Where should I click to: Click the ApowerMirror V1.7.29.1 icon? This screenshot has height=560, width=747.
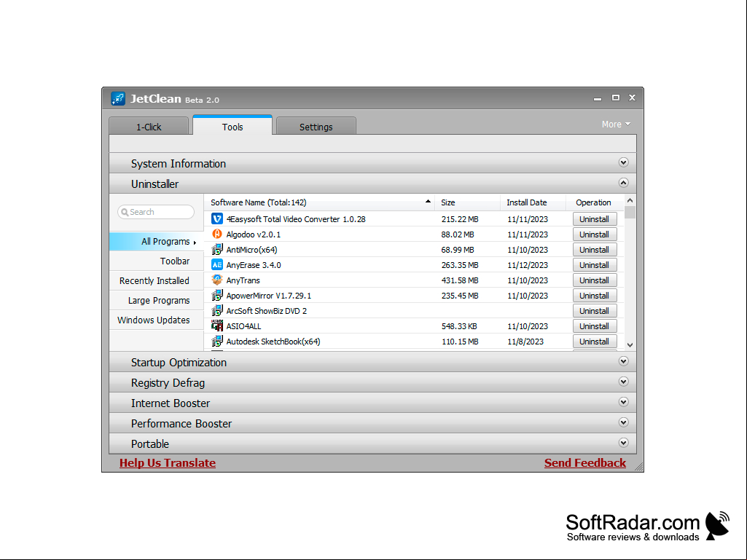[x=216, y=295]
